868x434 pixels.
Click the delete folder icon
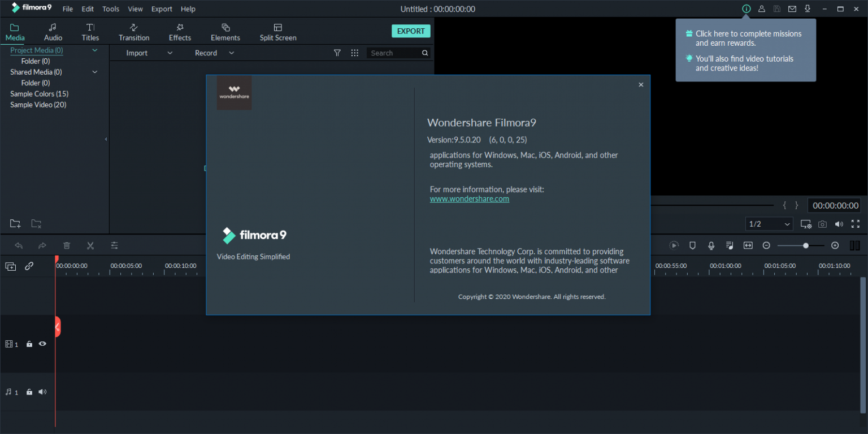(x=36, y=224)
